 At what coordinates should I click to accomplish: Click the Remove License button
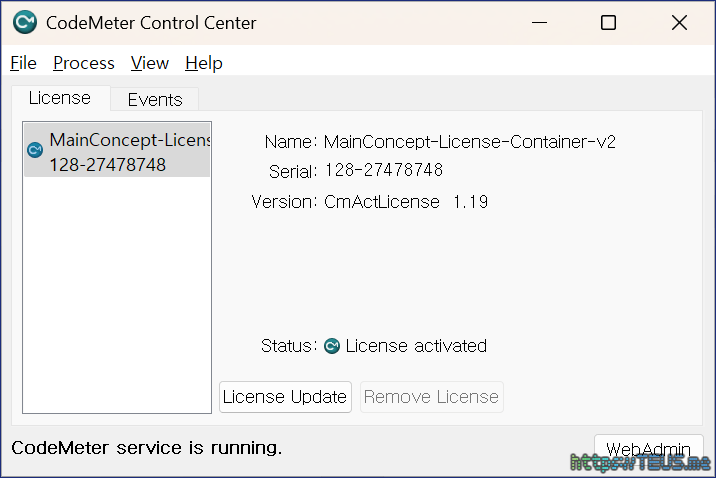coord(431,397)
